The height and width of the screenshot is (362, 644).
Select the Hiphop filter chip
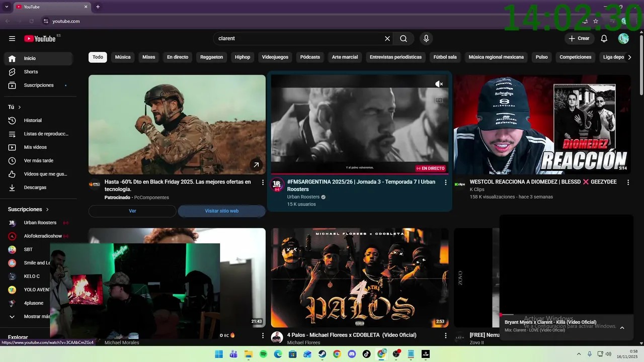[x=243, y=57]
